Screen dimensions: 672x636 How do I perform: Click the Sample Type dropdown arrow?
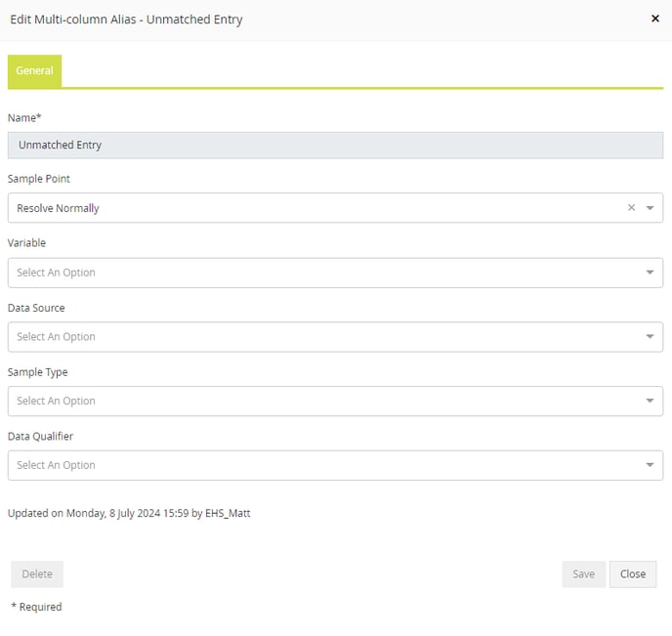click(650, 401)
